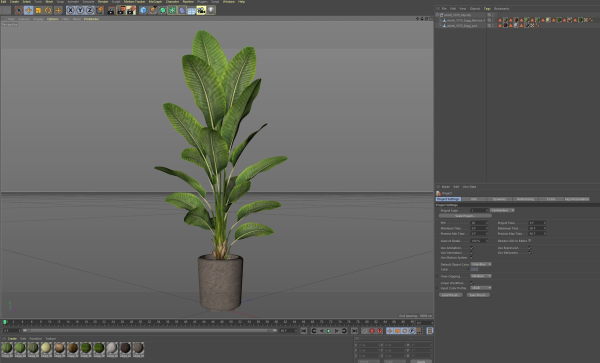
Task: Click the blue Cube primitive icon
Action: click(x=143, y=10)
